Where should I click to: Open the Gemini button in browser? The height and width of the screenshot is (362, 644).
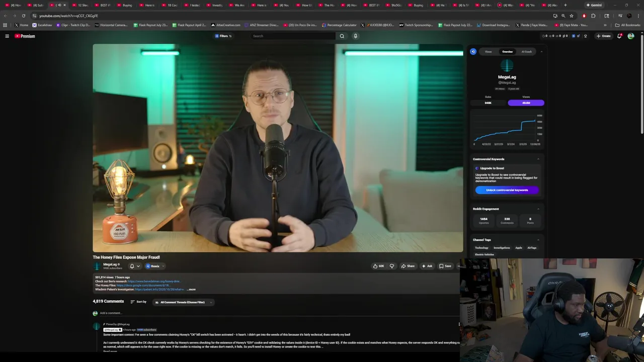[x=594, y=5]
